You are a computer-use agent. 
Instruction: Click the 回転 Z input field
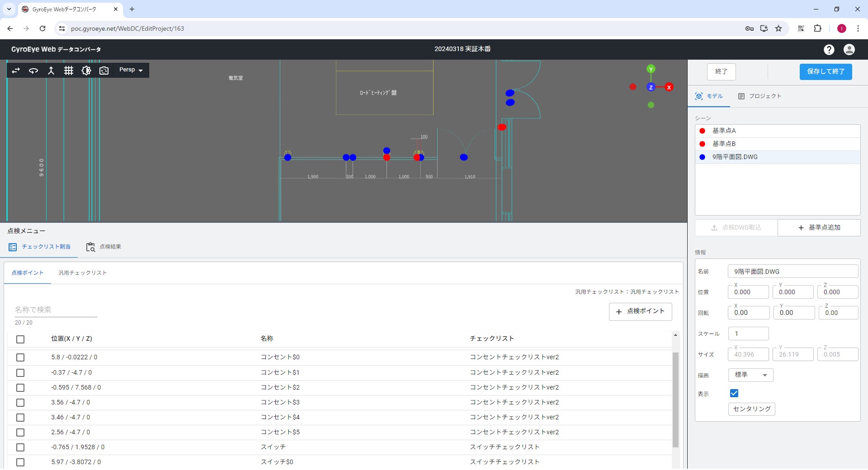838,313
